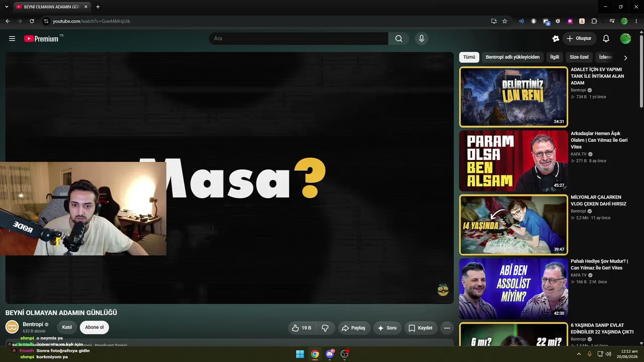The width and height of the screenshot is (644, 362).
Task: Dislike the video
Action: [x=325, y=328]
